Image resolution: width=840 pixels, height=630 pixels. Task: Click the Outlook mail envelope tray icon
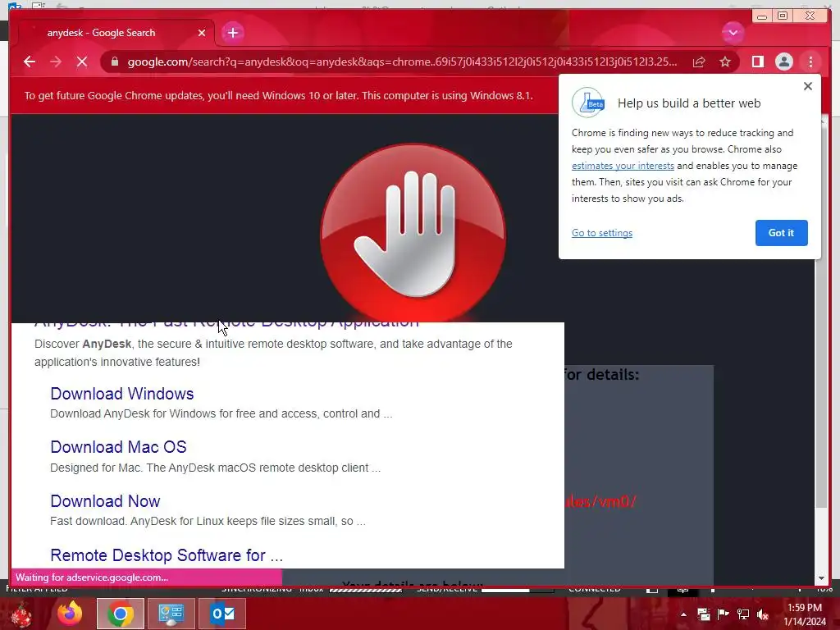[703, 614]
